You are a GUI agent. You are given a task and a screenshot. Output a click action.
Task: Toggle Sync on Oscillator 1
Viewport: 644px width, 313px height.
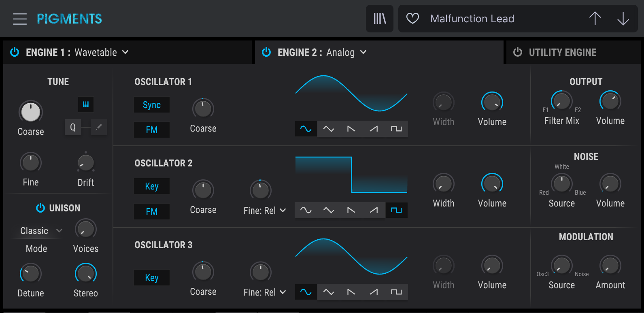[152, 105]
